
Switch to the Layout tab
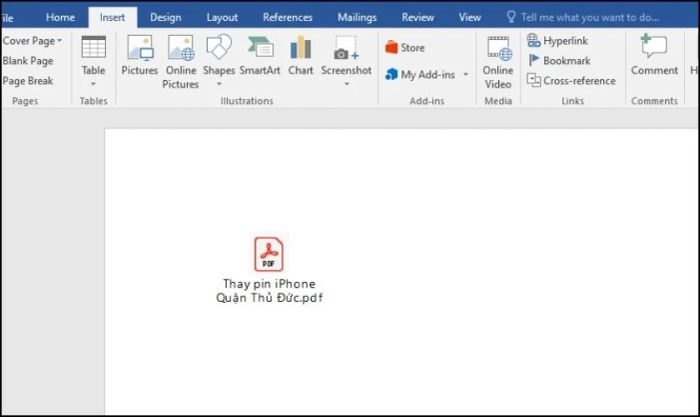point(222,17)
